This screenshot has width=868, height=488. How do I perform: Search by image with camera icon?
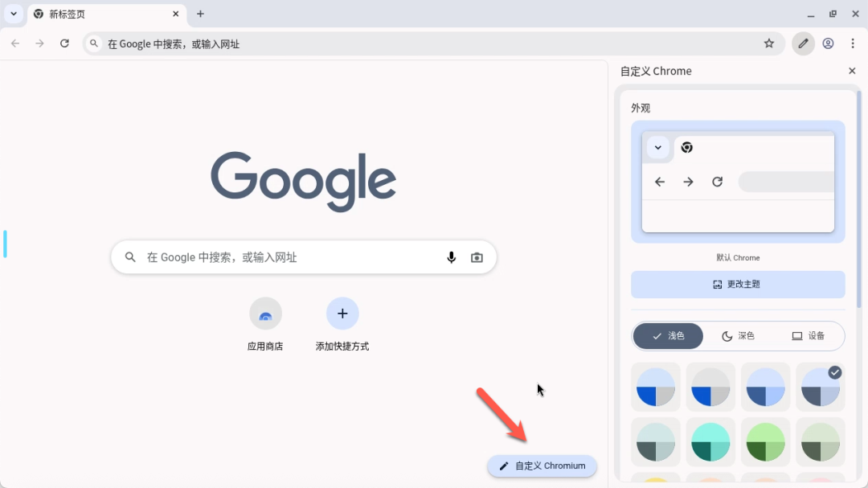[x=477, y=257]
